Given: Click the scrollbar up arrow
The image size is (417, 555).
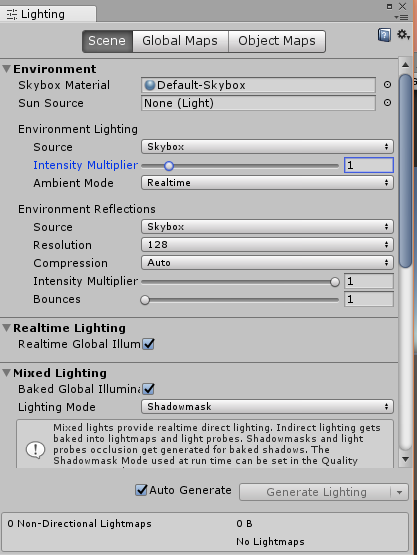Looking at the screenshot, I should (406, 65).
